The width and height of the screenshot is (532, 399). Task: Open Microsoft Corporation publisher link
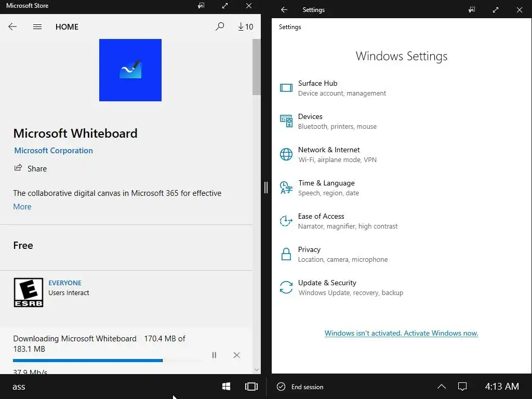[x=54, y=150]
